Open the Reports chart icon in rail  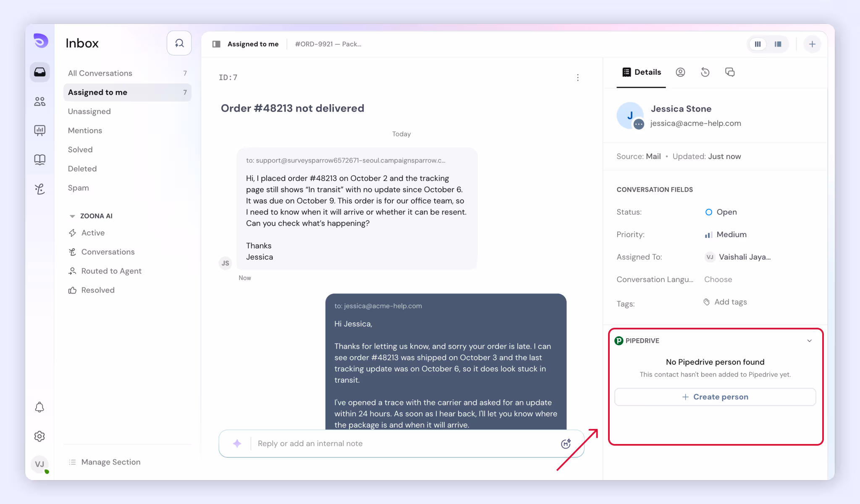pos(40,131)
